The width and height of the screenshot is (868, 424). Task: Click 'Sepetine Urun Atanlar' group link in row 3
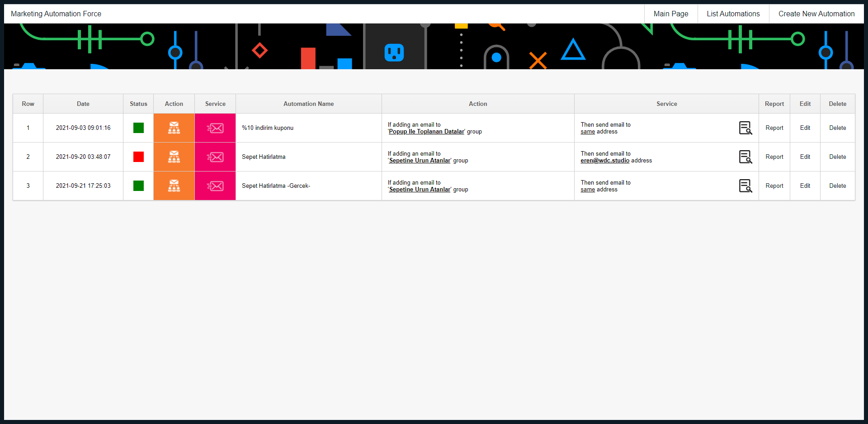420,190
